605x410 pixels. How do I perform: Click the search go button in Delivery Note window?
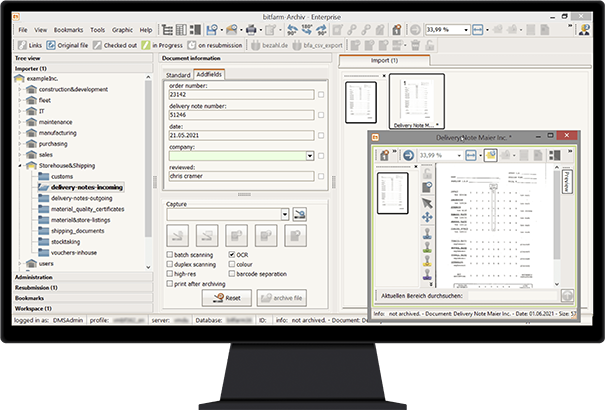coord(567,296)
